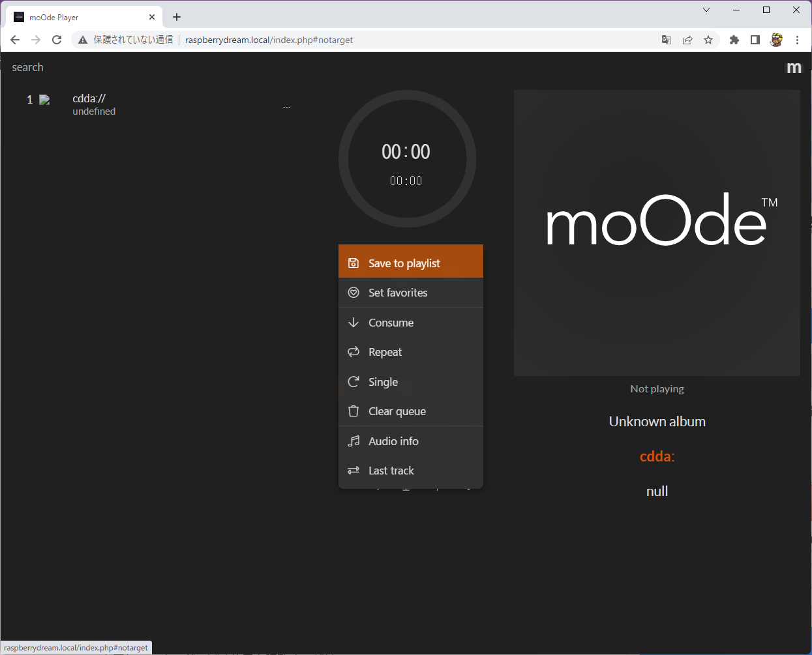The image size is (812, 655).
Task: Click the "Unknown album" label
Action: 657,422
